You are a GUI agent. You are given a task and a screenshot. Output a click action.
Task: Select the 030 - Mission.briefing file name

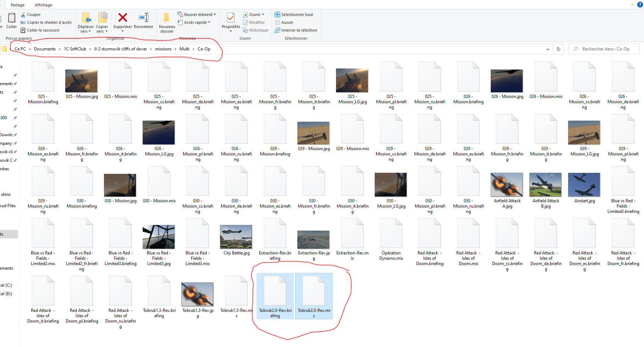tap(82, 203)
